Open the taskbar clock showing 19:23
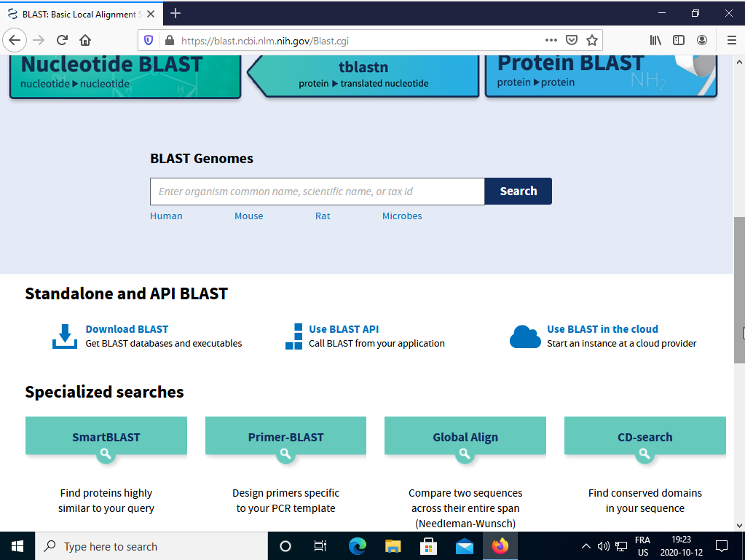The height and width of the screenshot is (560, 745). (682, 546)
